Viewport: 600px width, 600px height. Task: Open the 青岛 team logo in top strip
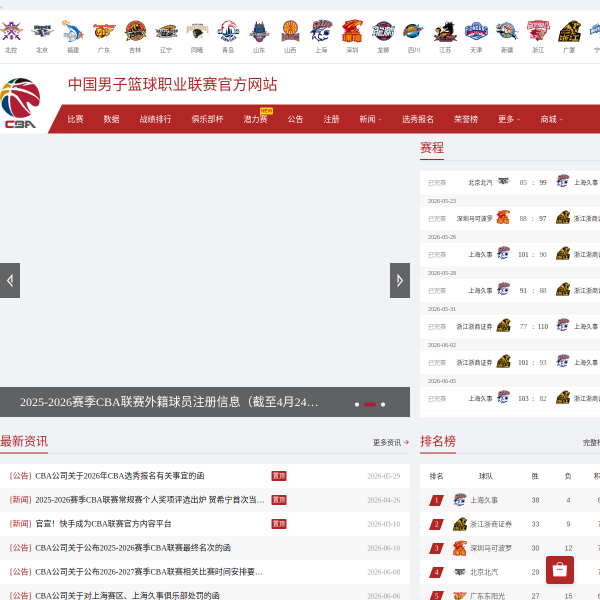[x=228, y=31]
